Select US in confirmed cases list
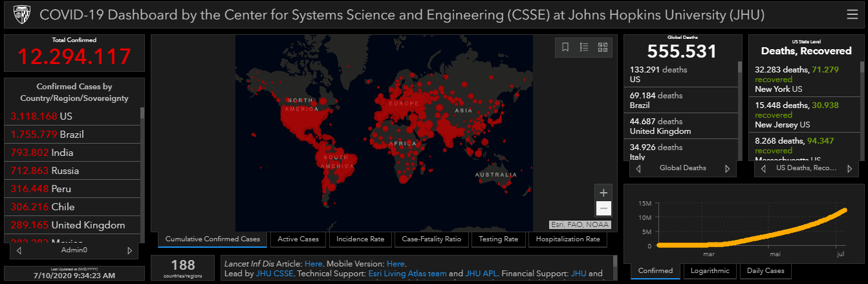Image resolution: width=868 pixels, height=284 pixels. [x=73, y=116]
